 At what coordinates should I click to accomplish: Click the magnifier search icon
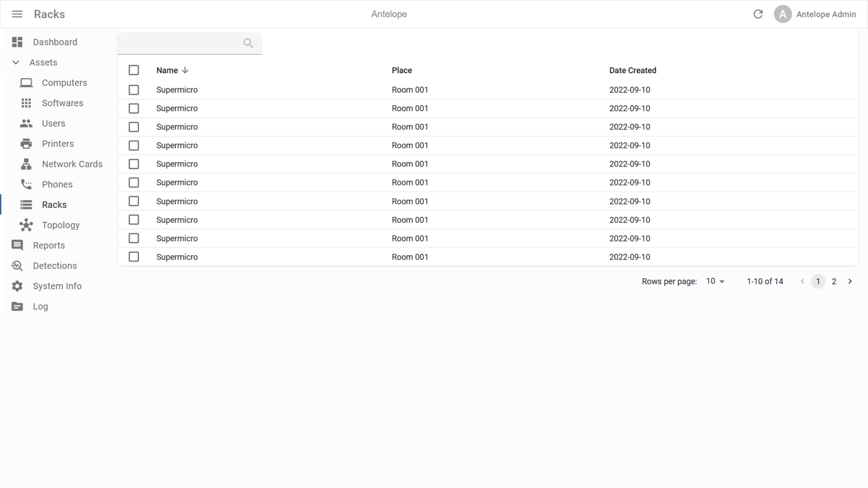[248, 43]
